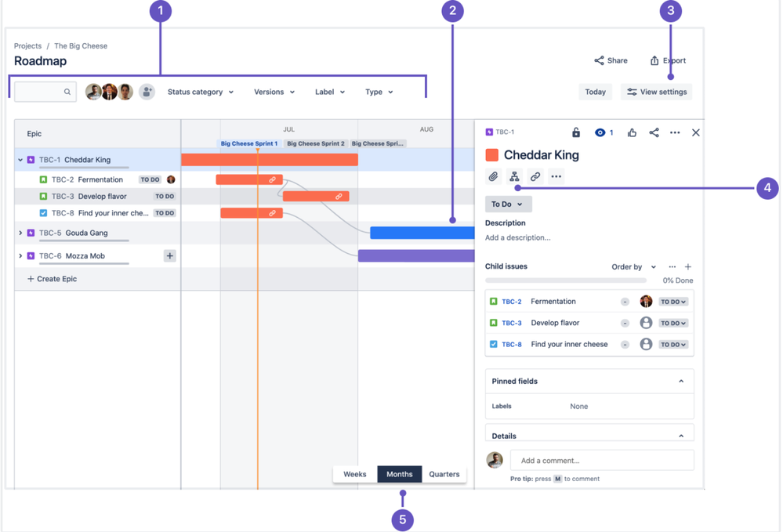This screenshot has width=783, height=532.
Task: Open the Status category filter
Action: (x=200, y=92)
